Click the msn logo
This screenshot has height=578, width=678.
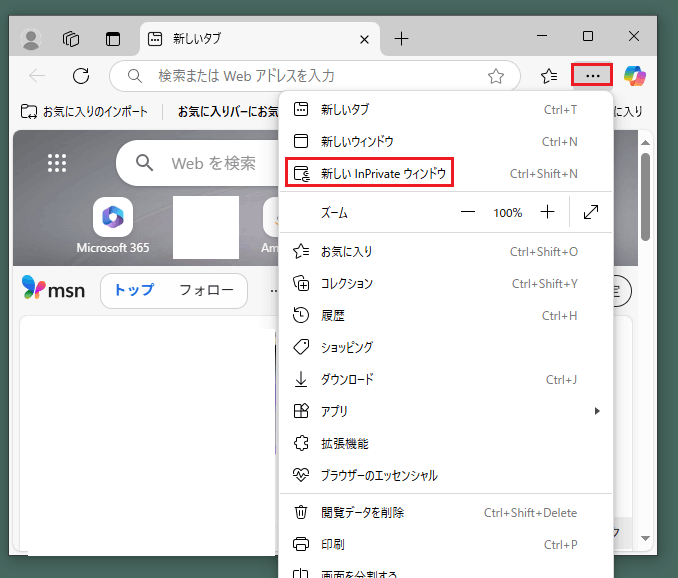click(x=53, y=289)
